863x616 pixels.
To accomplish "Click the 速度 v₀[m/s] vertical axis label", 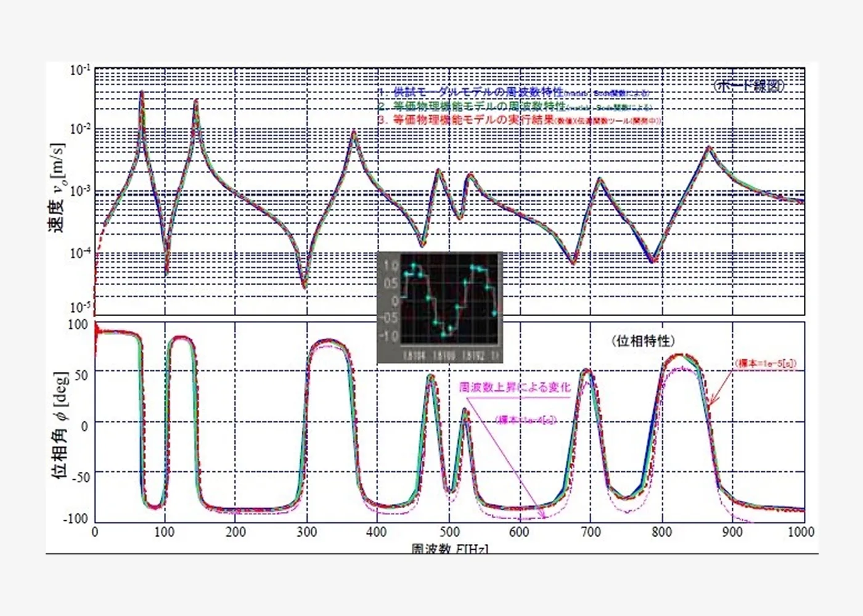I will [x=56, y=188].
